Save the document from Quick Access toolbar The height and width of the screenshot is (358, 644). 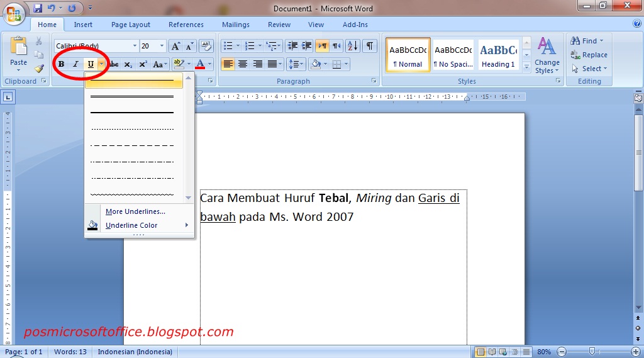tap(38, 8)
